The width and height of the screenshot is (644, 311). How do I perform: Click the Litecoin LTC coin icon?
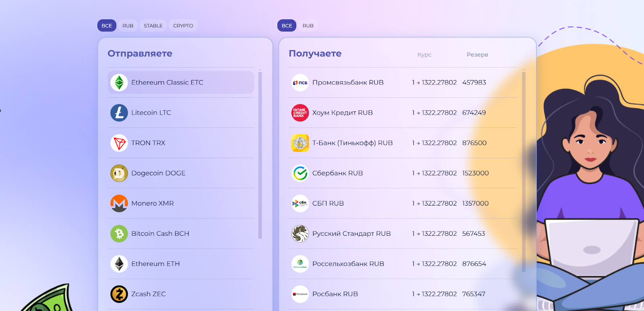[119, 113]
